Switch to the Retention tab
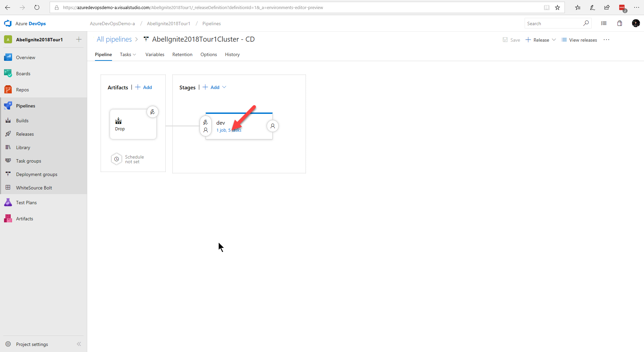The width and height of the screenshot is (644, 352). pyautogui.click(x=182, y=54)
